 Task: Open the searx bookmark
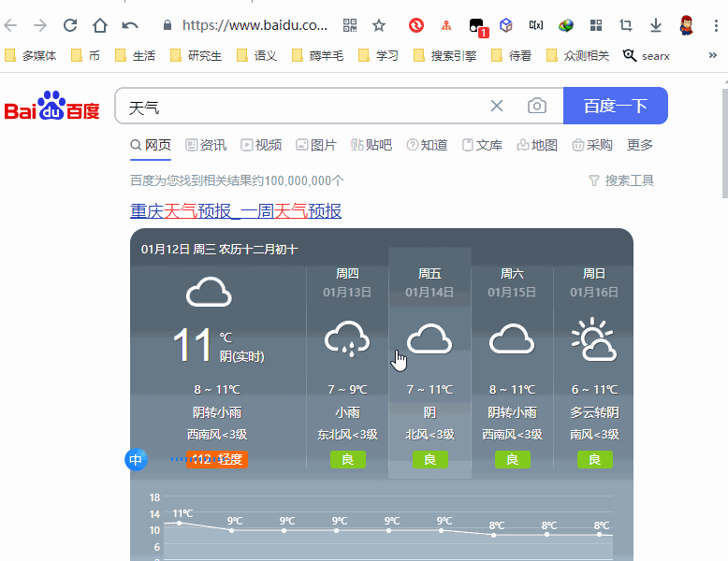[x=647, y=56]
